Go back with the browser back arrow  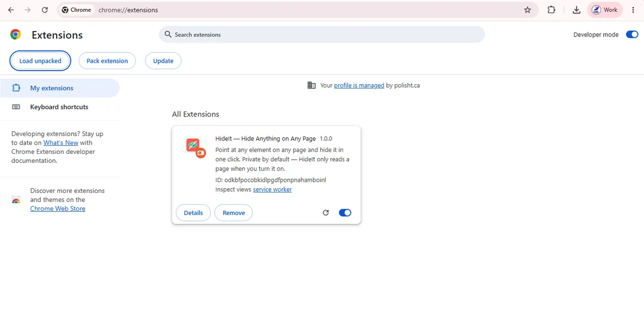11,10
